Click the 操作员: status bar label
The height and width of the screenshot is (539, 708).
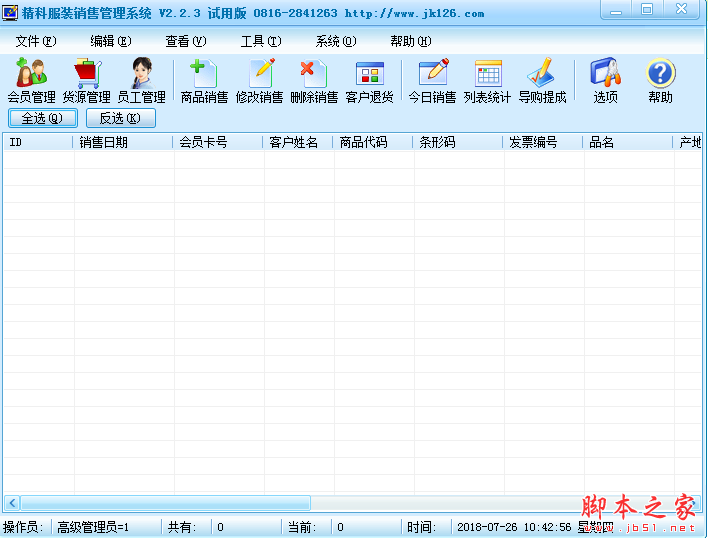(23, 527)
